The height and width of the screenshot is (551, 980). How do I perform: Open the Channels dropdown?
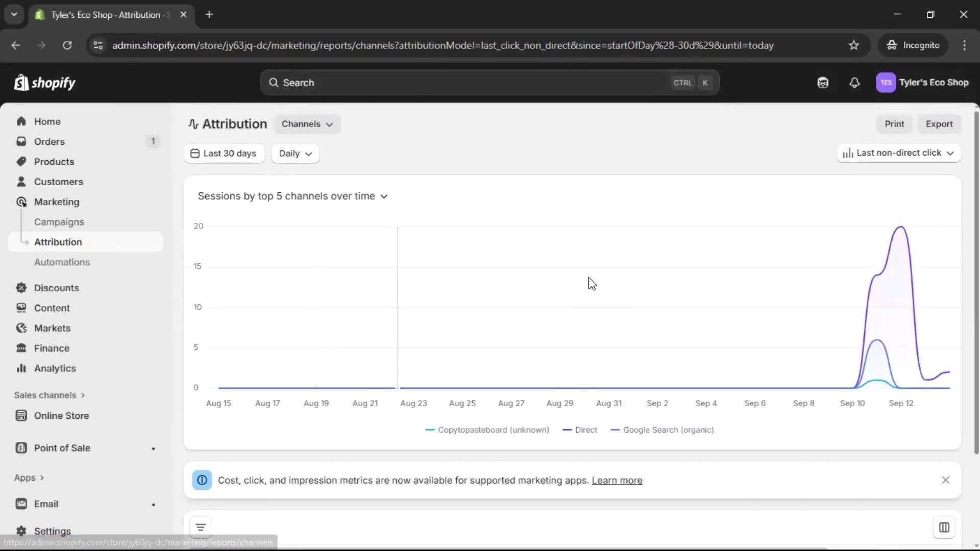click(307, 124)
